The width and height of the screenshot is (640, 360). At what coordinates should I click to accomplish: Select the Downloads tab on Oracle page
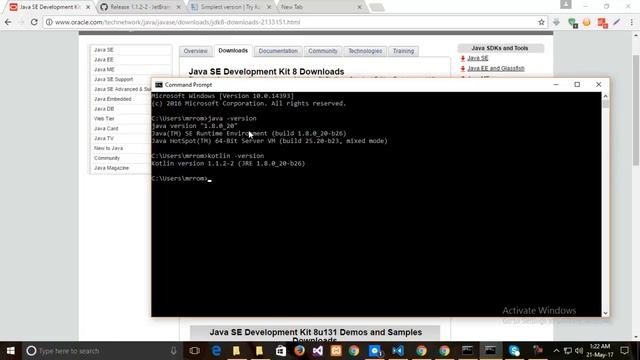click(233, 51)
